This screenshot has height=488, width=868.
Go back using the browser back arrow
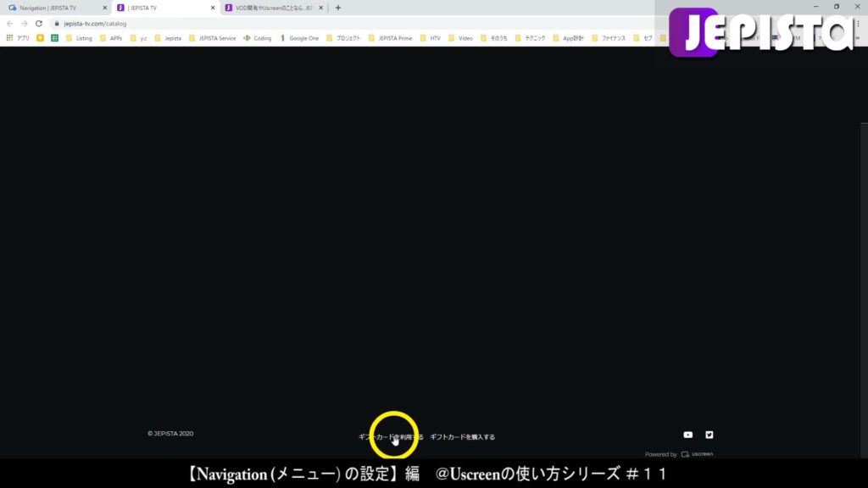click(x=10, y=25)
